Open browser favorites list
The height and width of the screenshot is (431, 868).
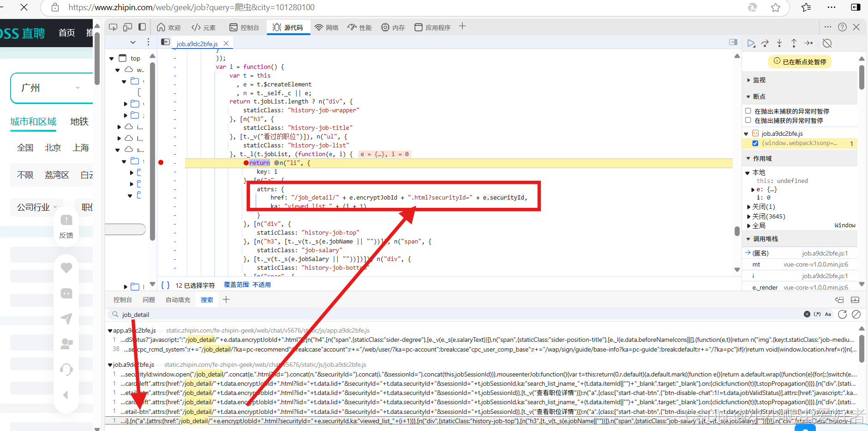[x=807, y=7]
